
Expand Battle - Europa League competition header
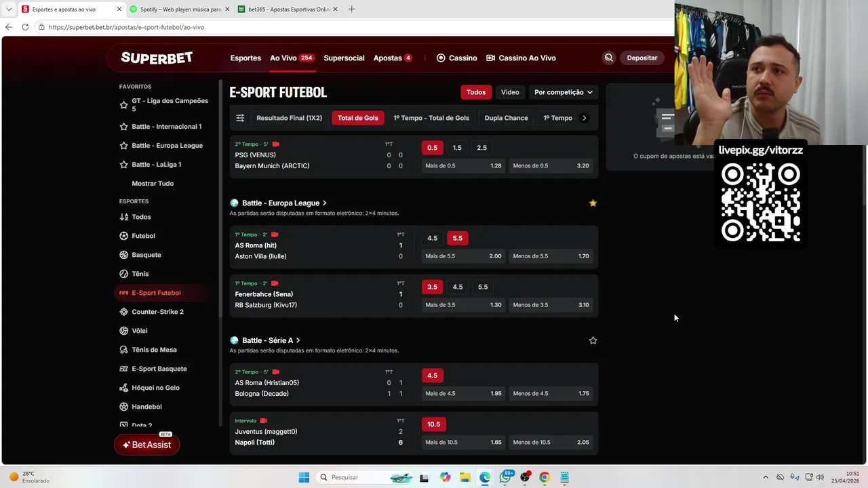click(284, 203)
